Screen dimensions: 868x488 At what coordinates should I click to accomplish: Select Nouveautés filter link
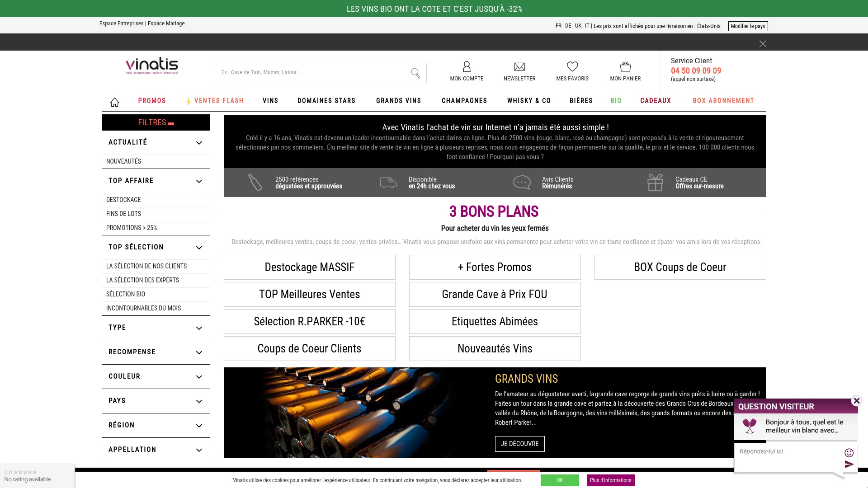click(123, 161)
